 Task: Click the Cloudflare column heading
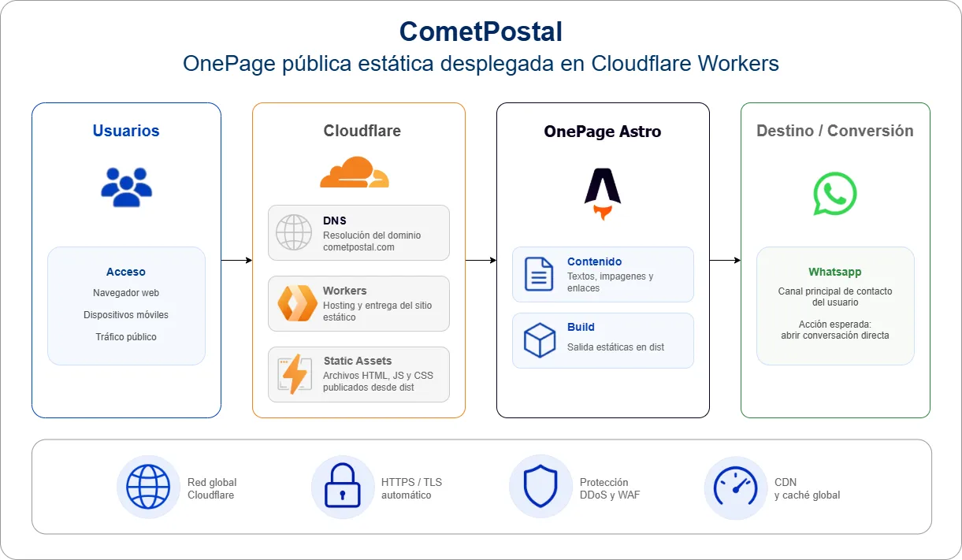coord(362,131)
